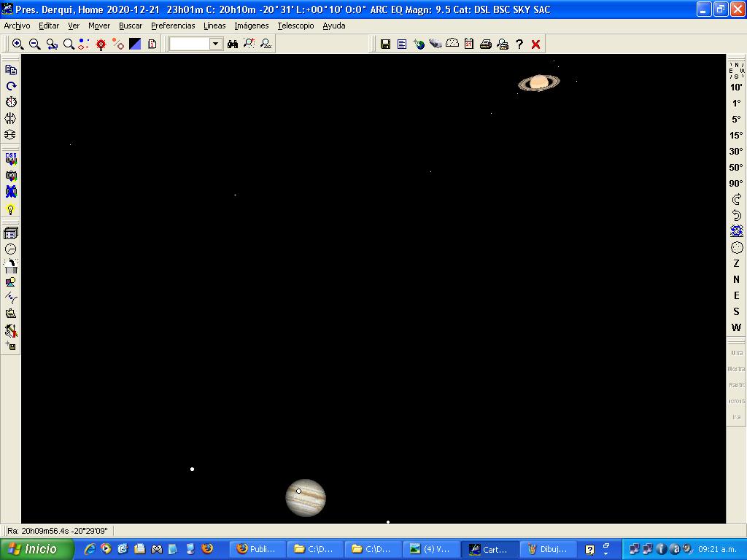Click the floppy disk save icon
Viewport: 747px width, 560px height.
click(x=385, y=44)
